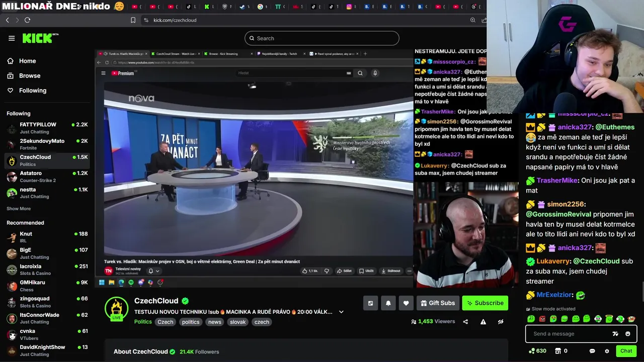The height and width of the screenshot is (362, 644).
Task: Click the speech bubble icon below the chat
Action: coord(592,351)
